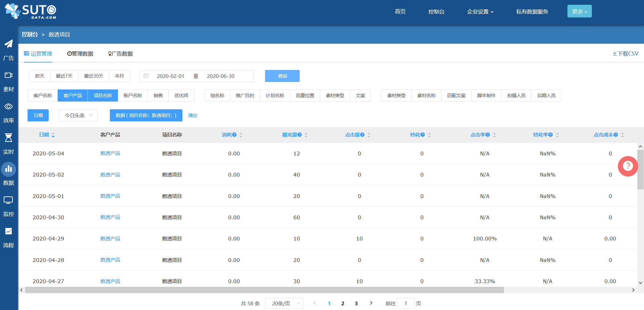Toggle the 日期 blue button
This screenshot has width=644, height=310.
38,115
